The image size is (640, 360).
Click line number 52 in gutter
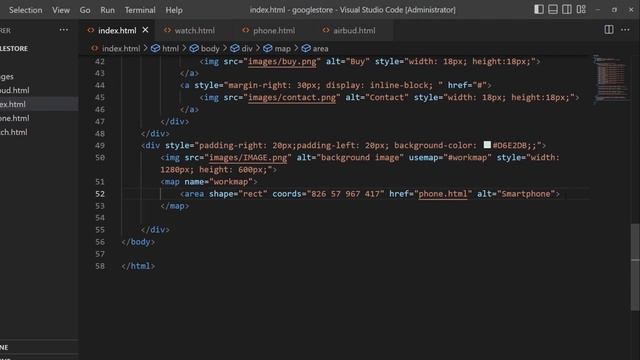click(100, 194)
